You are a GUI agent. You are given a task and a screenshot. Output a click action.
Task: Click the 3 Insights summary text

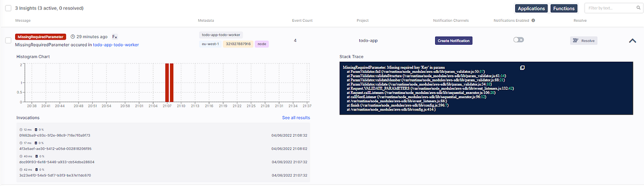click(49, 8)
